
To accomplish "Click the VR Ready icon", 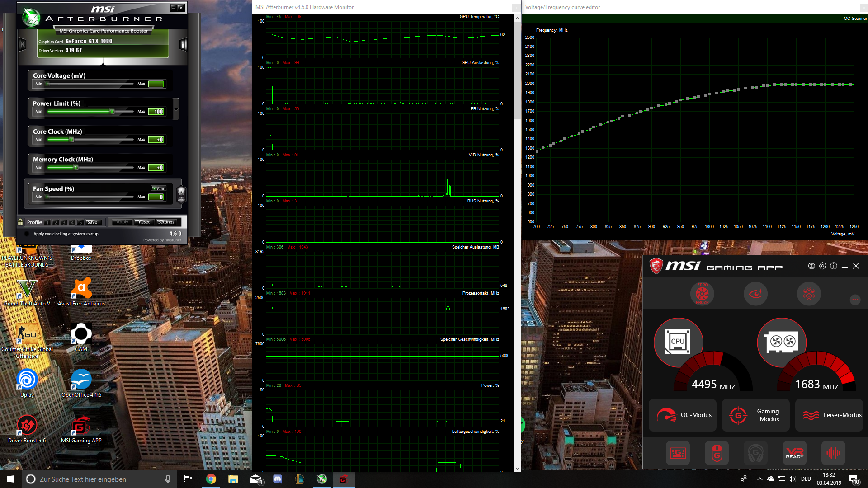I will click(x=794, y=453).
